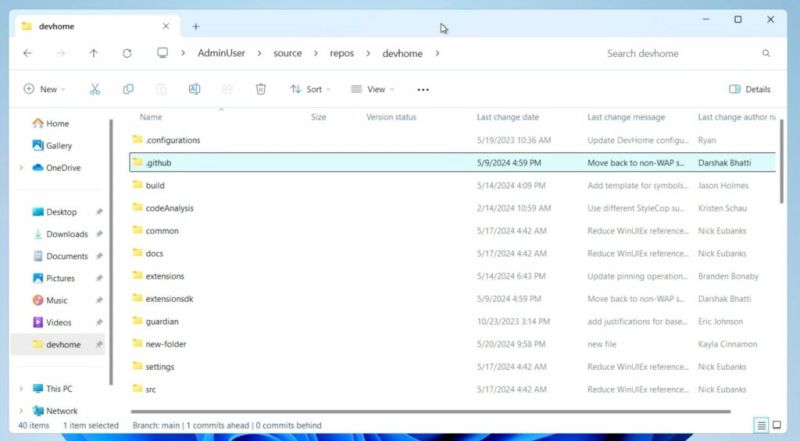
Task: Open the Sort dropdown menu
Action: [310, 89]
